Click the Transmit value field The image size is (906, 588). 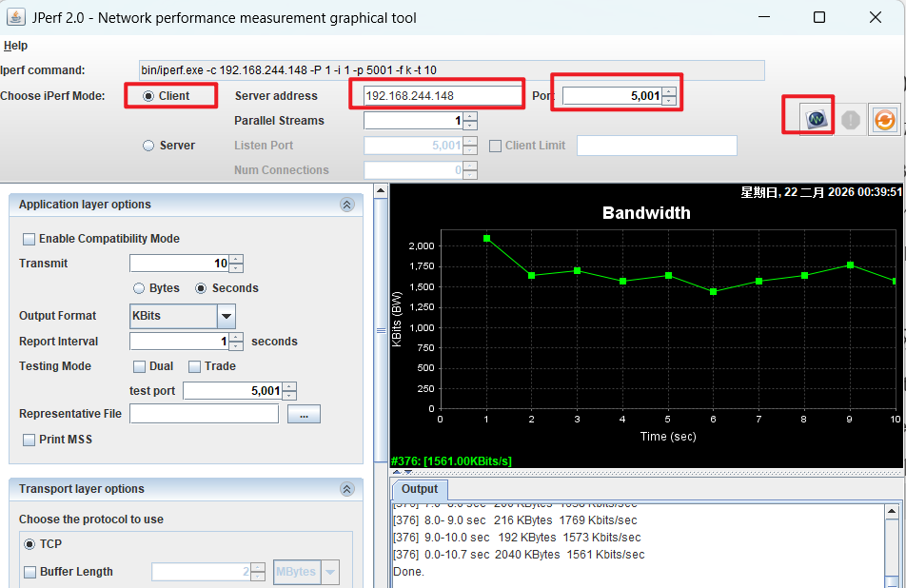[x=180, y=264]
